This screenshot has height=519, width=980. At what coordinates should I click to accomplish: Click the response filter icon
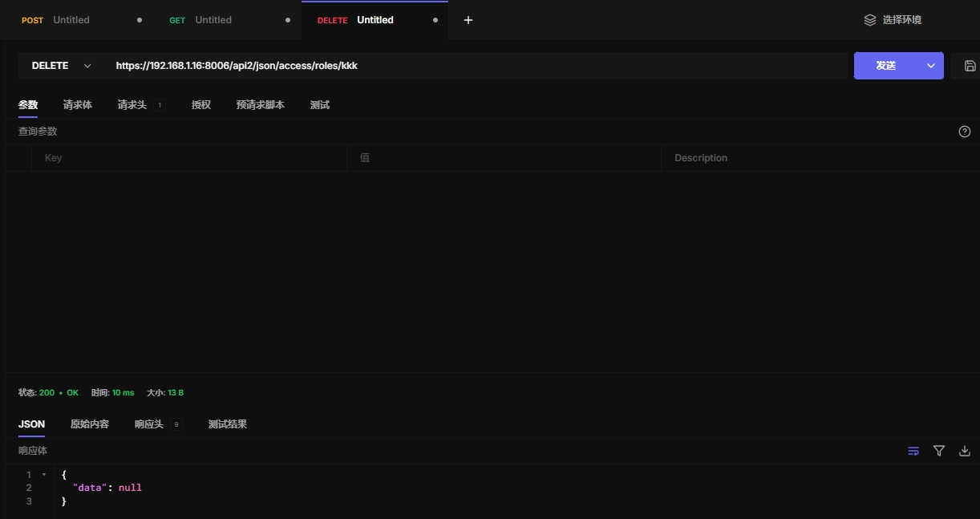(x=939, y=451)
